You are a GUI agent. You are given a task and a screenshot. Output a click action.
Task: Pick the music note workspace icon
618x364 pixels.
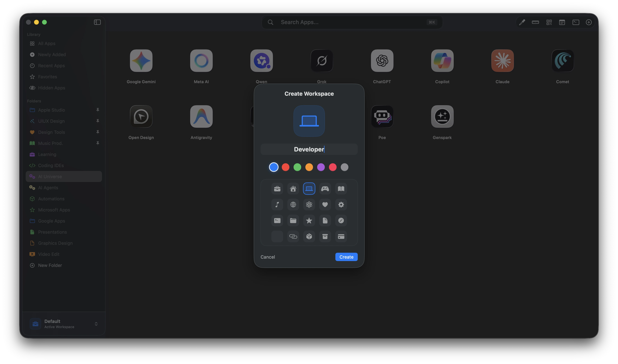(x=277, y=205)
